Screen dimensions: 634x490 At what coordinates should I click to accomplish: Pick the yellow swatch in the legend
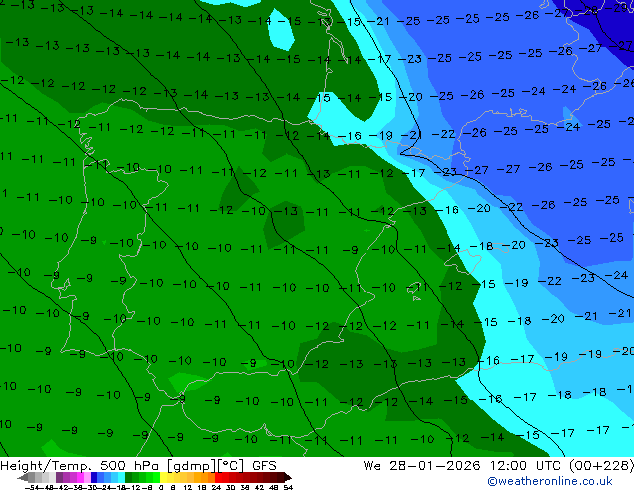[x=163, y=477]
